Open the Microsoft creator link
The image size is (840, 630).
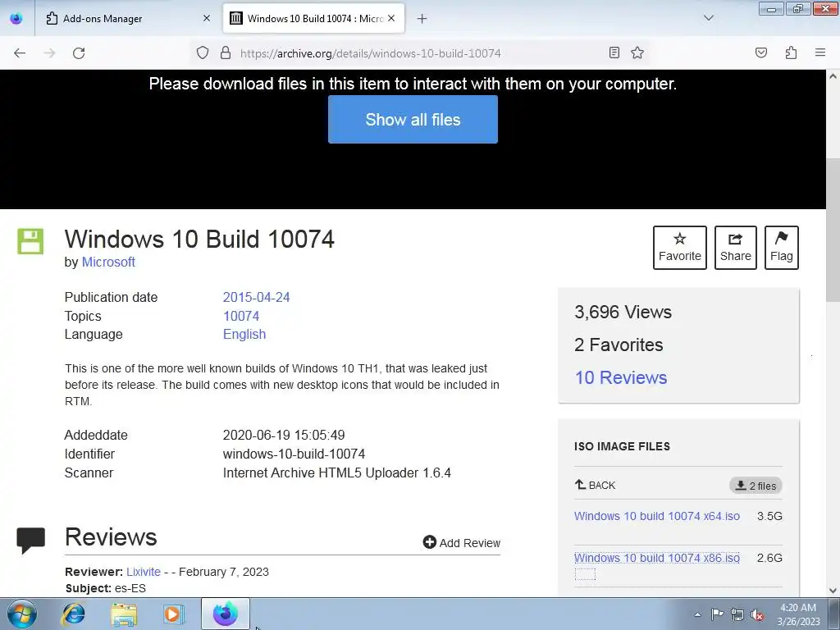click(x=108, y=262)
